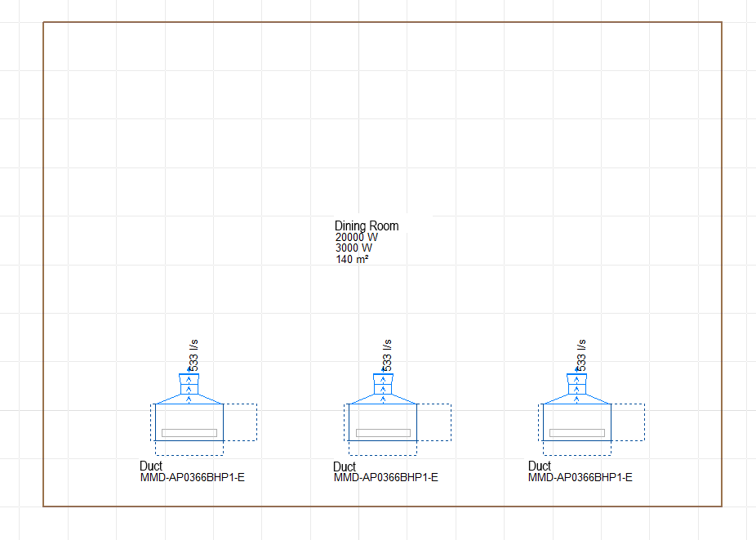Select the Dining Room text label
Screen dimensions: 756x540
pos(366,226)
